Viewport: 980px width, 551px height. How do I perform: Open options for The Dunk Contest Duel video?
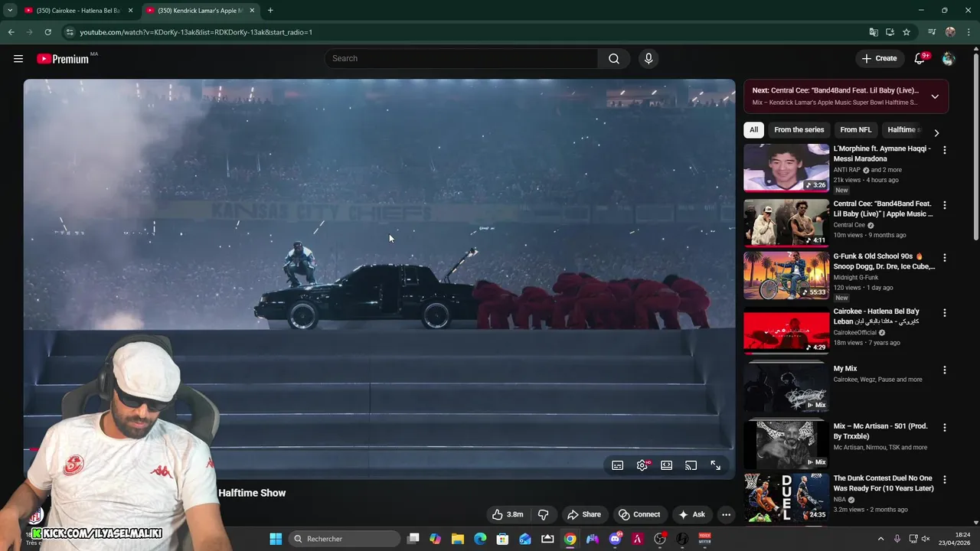tap(945, 480)
